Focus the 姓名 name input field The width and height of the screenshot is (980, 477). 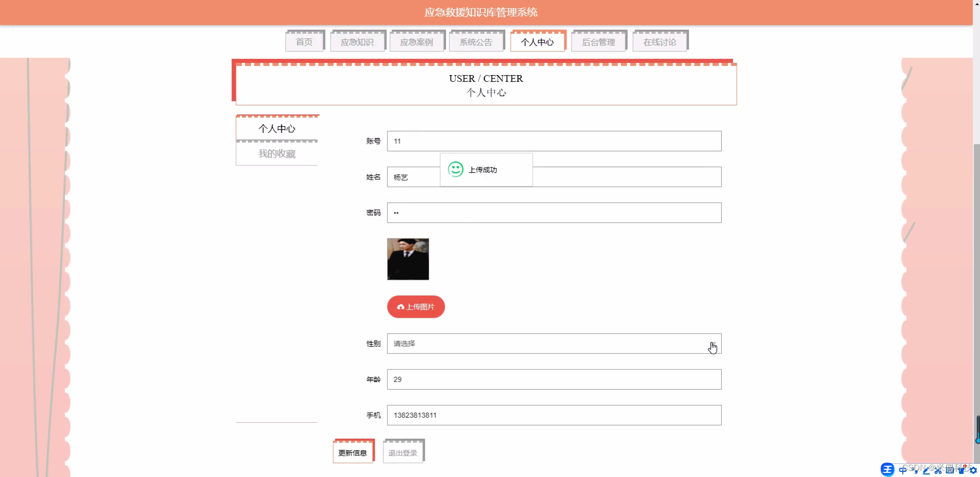pos(554,177)
